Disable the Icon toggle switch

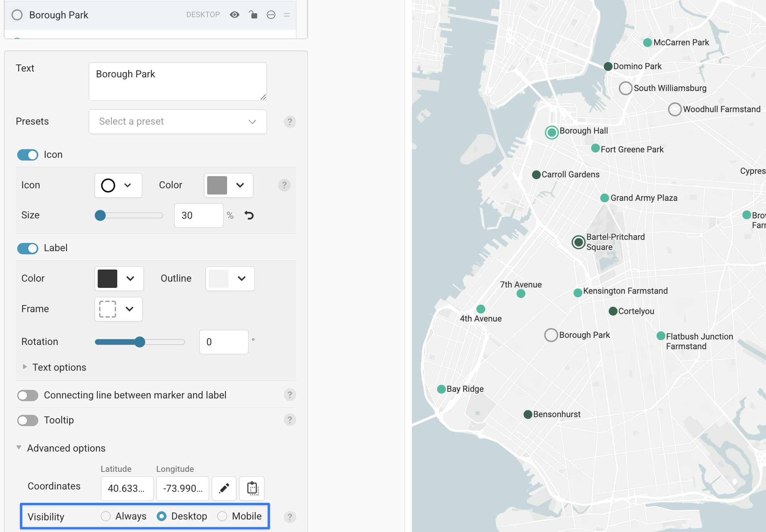[28, 155]
